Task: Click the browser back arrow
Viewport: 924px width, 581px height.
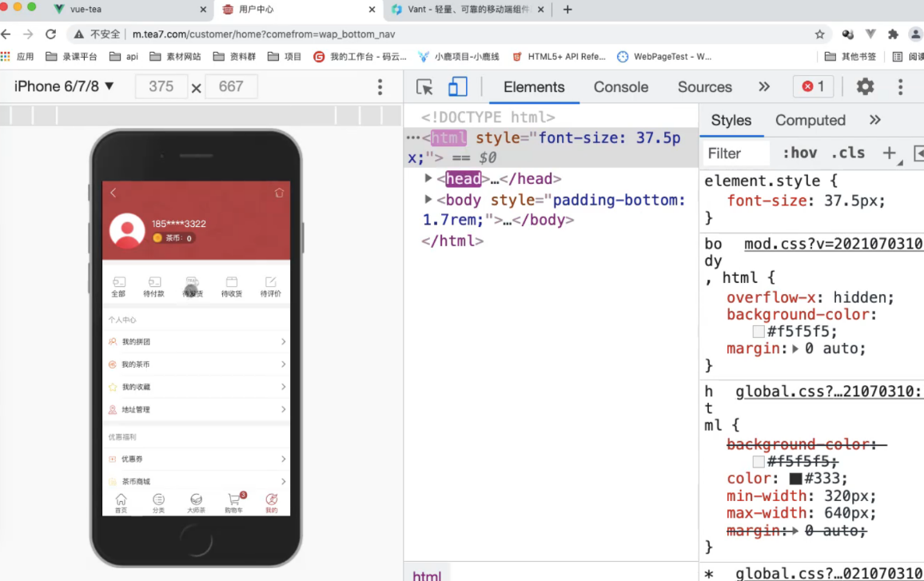Action: click(6, 34)
